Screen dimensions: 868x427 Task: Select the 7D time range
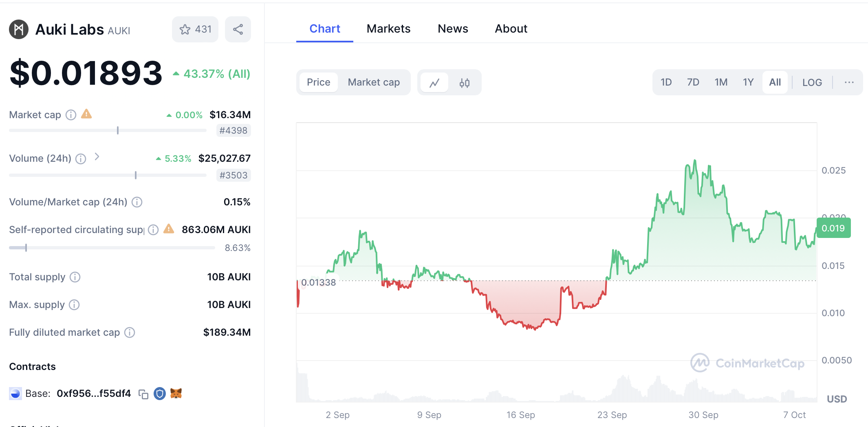click(693, 82)
